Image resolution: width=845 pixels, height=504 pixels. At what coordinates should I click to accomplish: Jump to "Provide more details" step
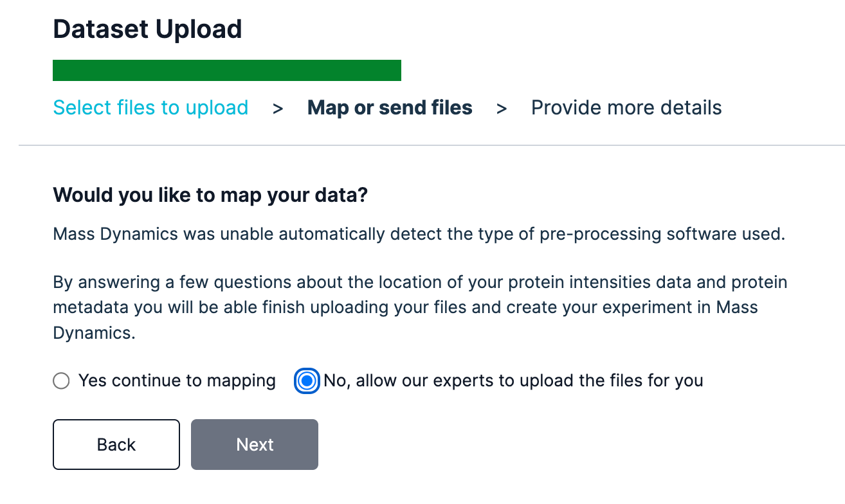[x=626, y=107]
